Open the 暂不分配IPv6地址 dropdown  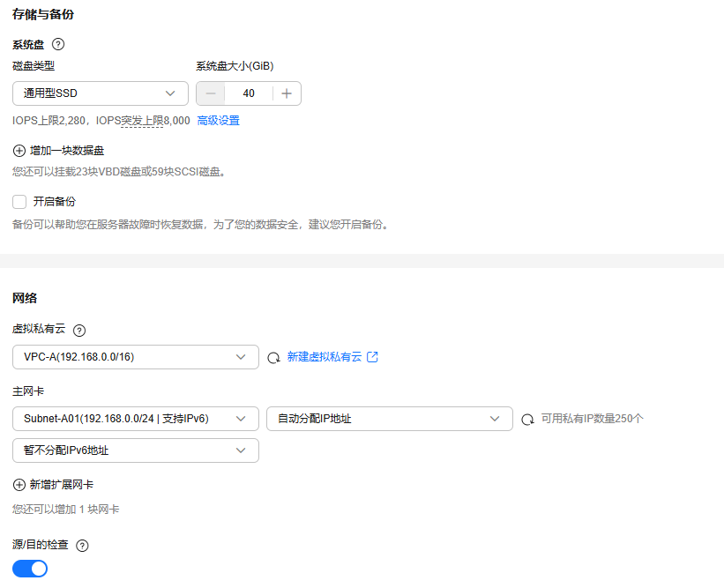click(135, 450)
